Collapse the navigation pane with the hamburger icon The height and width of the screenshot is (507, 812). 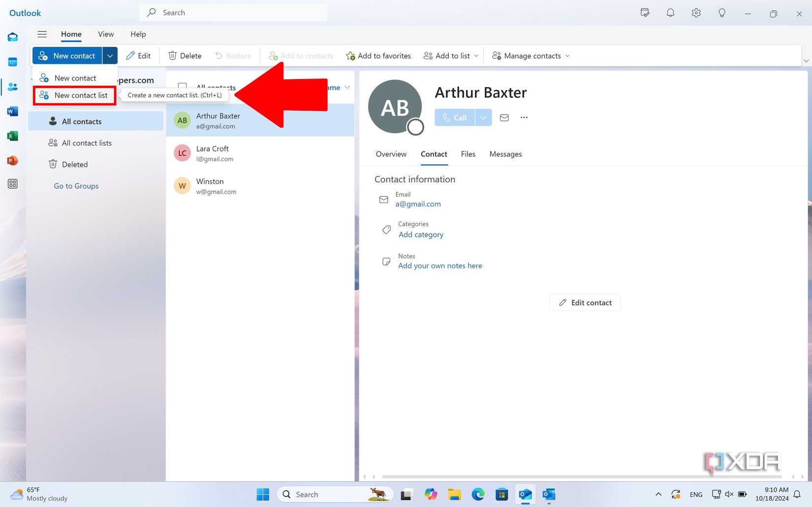coord(42,34)
